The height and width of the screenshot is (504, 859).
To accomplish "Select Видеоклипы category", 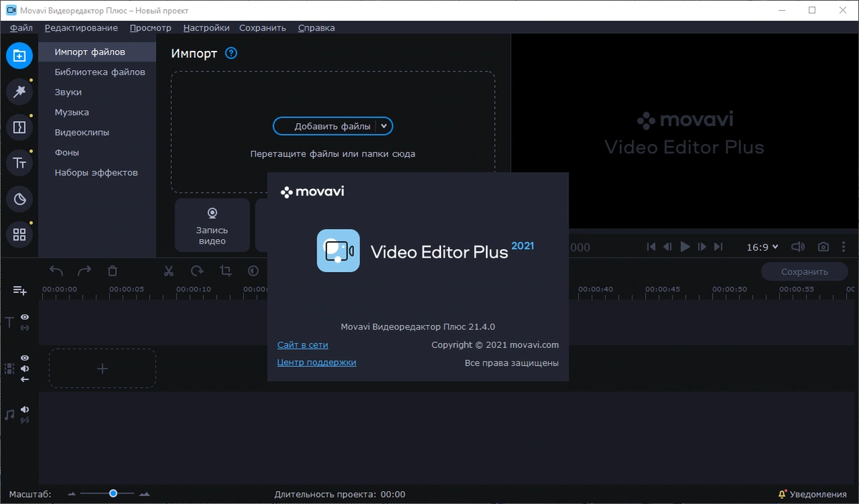I will [97, 132].
